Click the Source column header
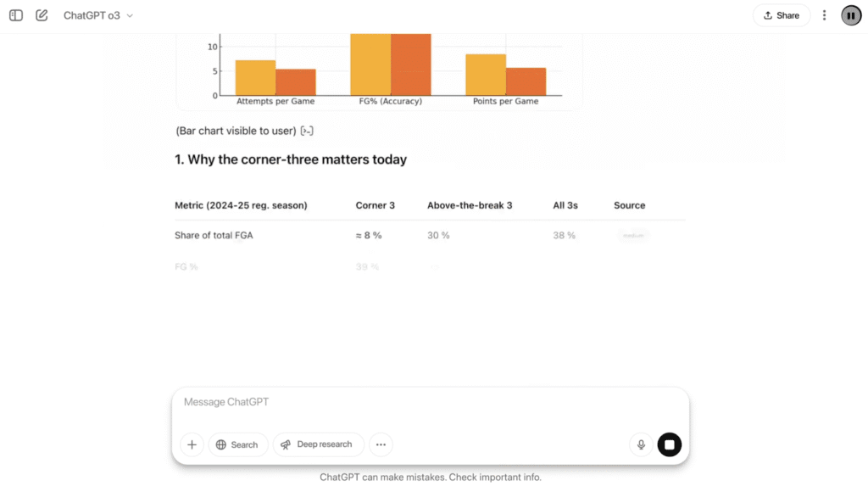This screenshot has width=868, height=486. [629, 205]
